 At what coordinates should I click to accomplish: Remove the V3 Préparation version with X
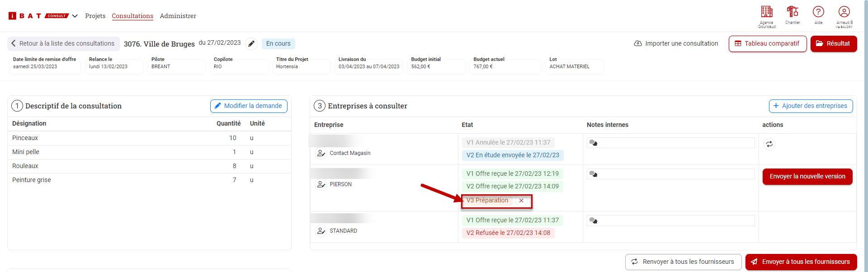(521, 201)
